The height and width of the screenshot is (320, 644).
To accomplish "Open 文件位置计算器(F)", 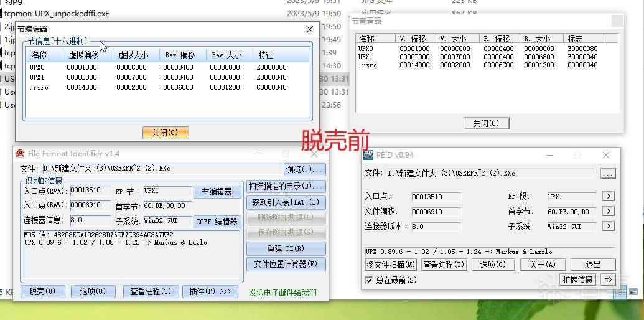I will (x=286, y=264).
